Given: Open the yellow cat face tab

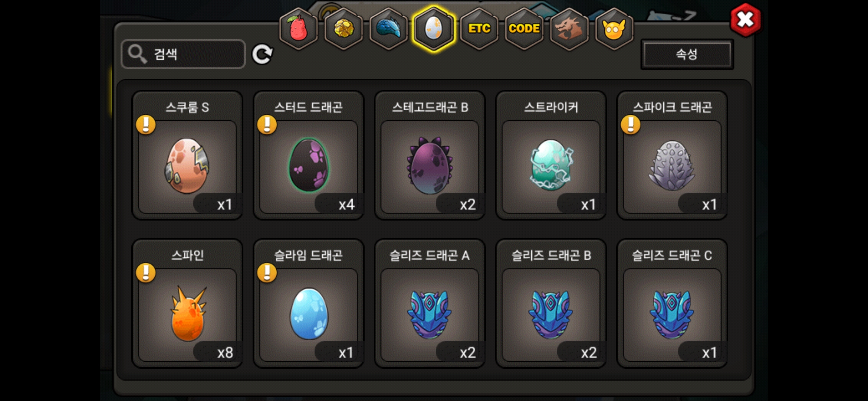Looking at the screenshot, I should click(614, 29).
